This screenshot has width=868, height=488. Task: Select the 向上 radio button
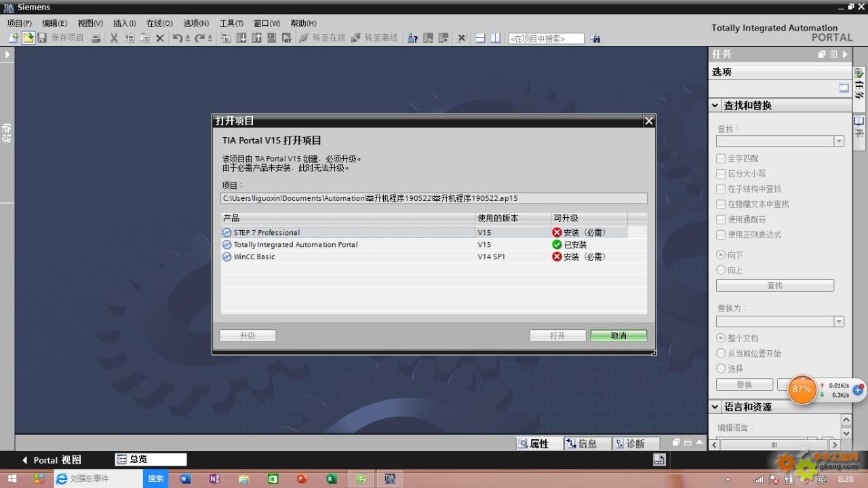pyautogui.click(x=721, y=270)
